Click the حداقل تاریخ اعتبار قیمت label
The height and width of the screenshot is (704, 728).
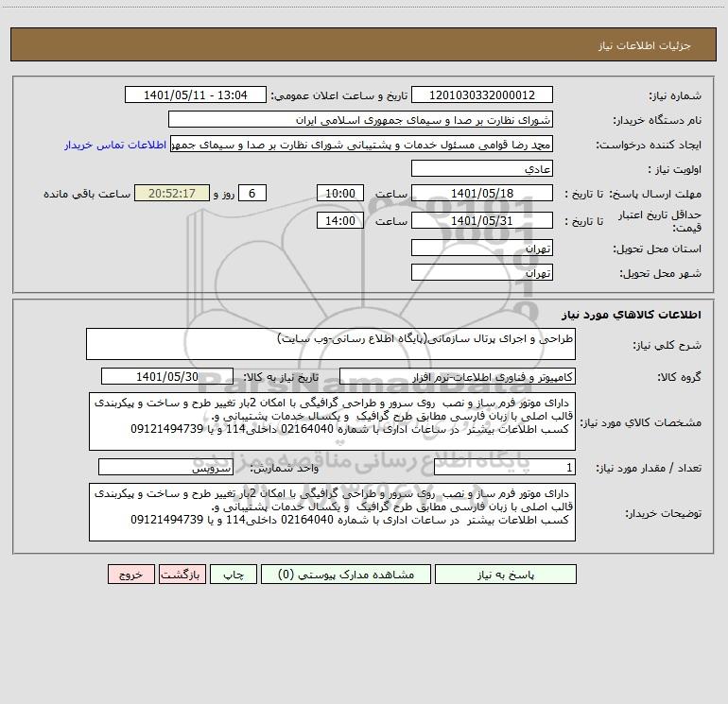pyautogui.click(x=660, y=221)
